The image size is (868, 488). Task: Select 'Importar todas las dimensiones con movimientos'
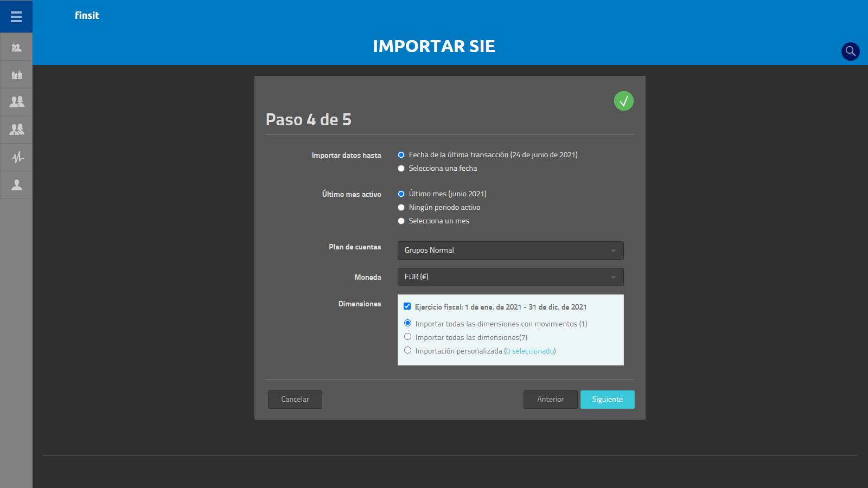[408, 323]
